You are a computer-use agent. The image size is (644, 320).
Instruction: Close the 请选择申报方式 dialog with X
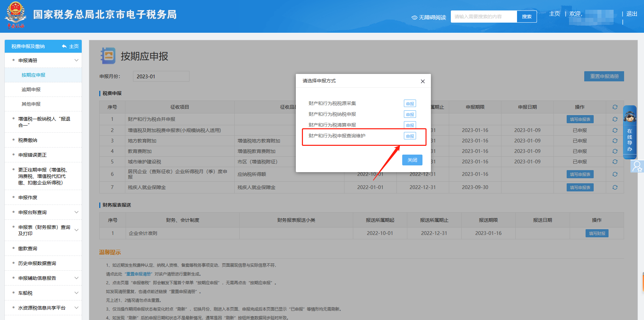(x=422, y=81)
